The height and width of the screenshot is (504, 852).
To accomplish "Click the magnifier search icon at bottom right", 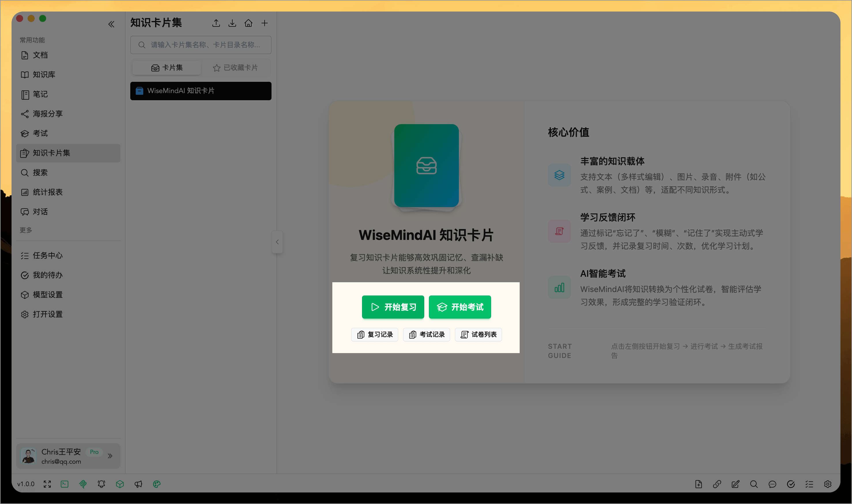I will pyautogui.click(x=754, y=484).
